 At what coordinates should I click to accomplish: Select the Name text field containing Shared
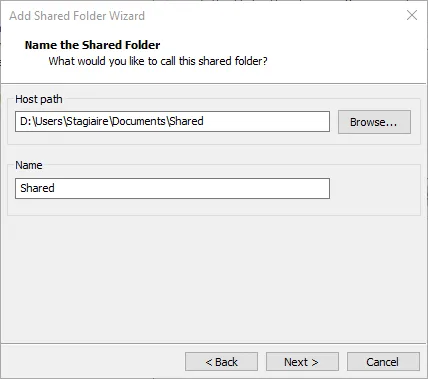coord(172,188)
